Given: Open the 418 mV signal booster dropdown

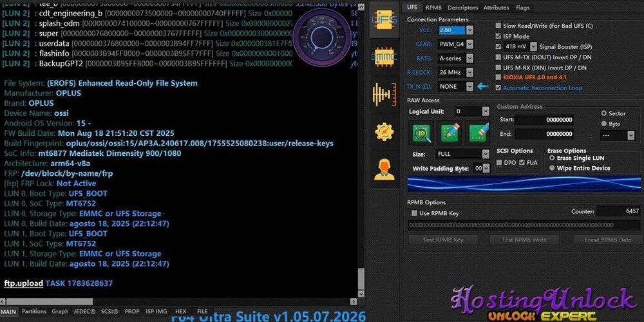Looking at the screenshot, I should pyautogui.click(x=533, y=46).
